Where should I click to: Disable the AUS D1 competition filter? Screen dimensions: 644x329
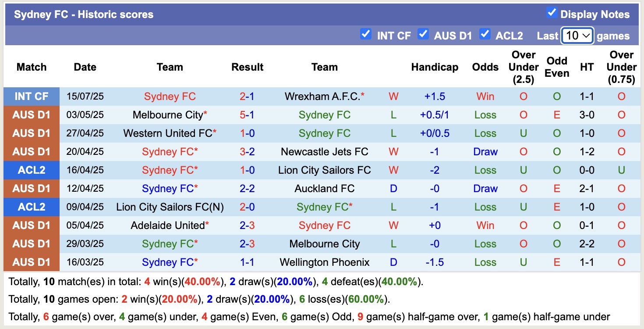click(423, 35)
